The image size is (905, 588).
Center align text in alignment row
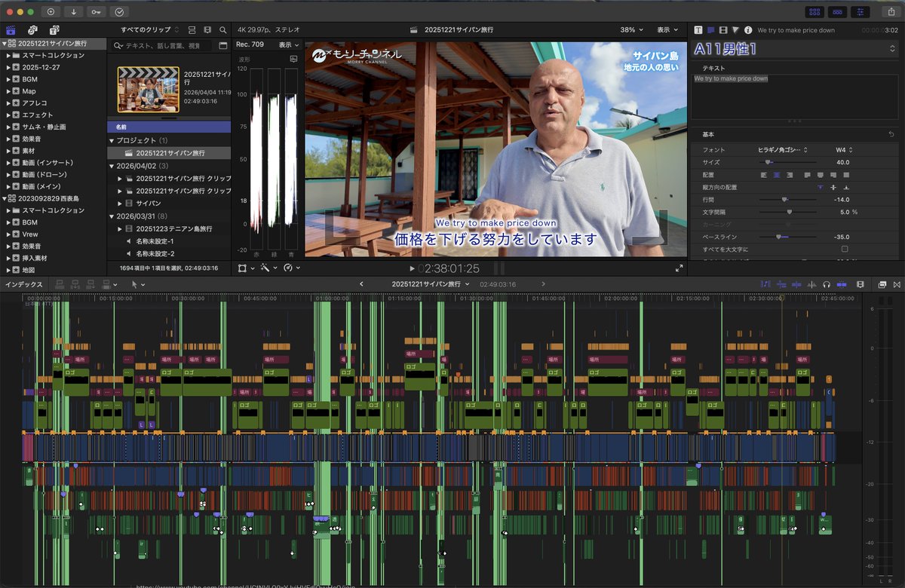pyautogui.click(x=776, y=175)
